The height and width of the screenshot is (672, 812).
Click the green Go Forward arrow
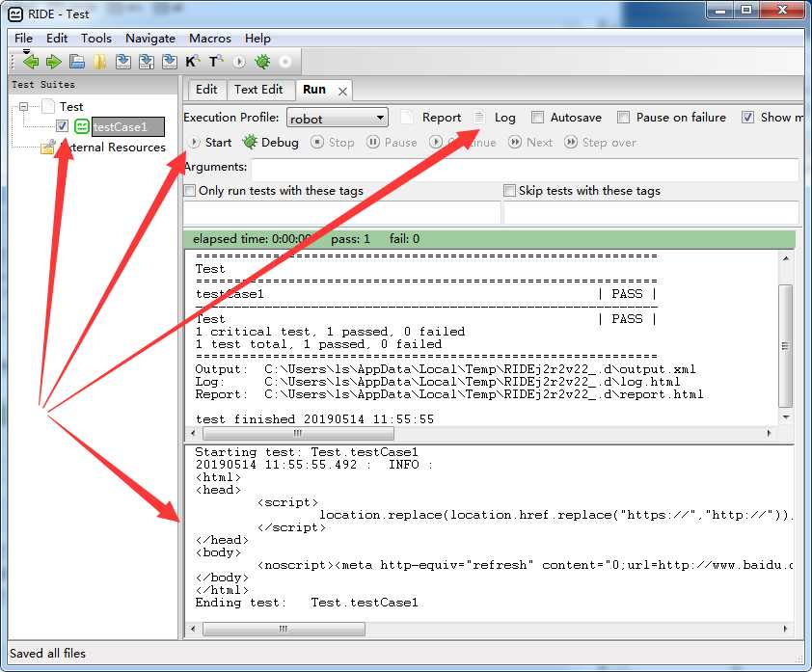53,62
